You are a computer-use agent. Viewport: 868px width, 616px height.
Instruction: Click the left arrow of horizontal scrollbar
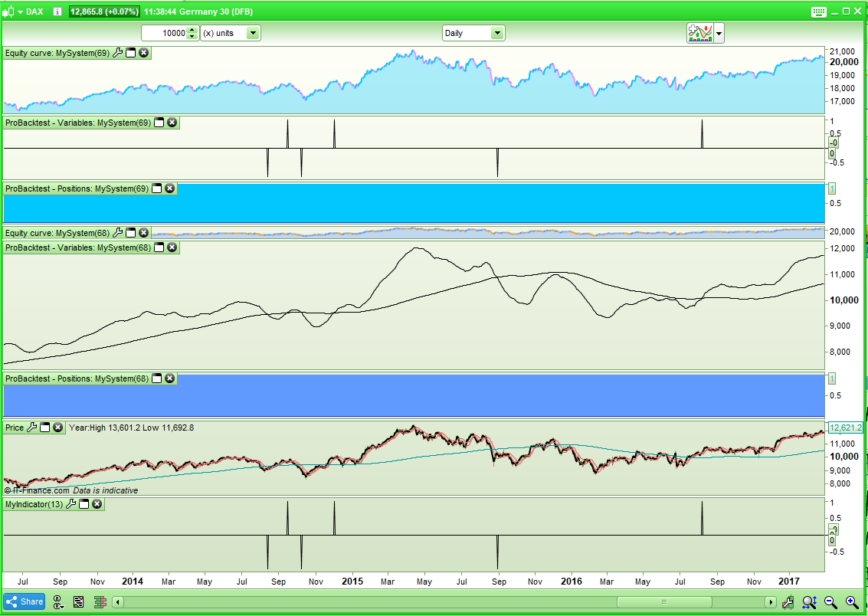coord(118,602)
